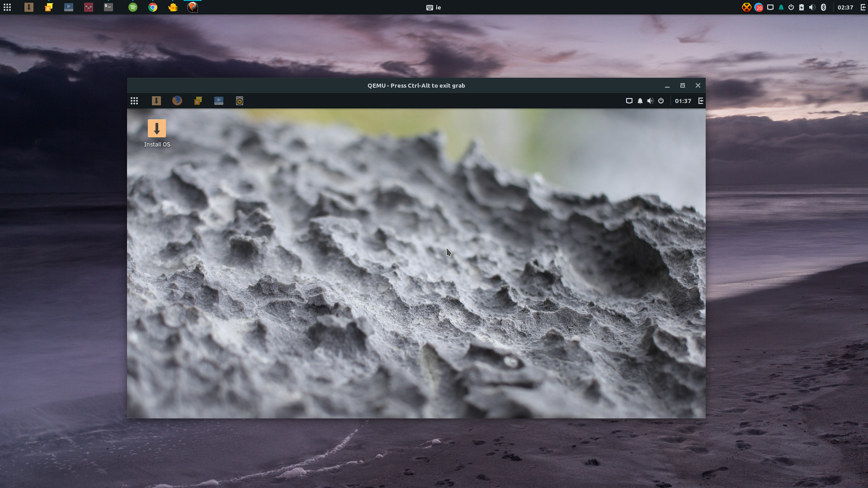Open the host Raven sidebar toggle
The image size is (868, 488).
coord(863,7)
